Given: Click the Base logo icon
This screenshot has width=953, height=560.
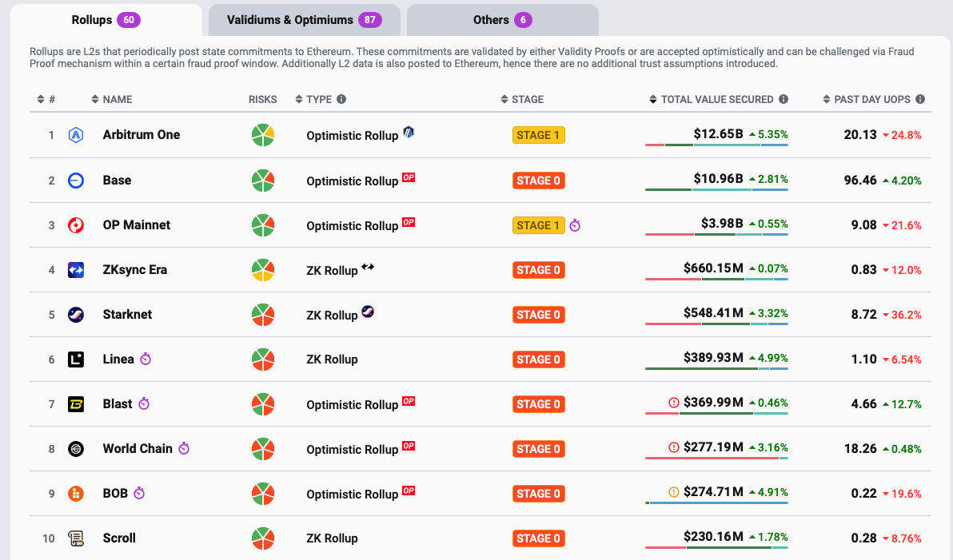Looking at the screenshot, I should pyautogui.click(x=76, y=181).
